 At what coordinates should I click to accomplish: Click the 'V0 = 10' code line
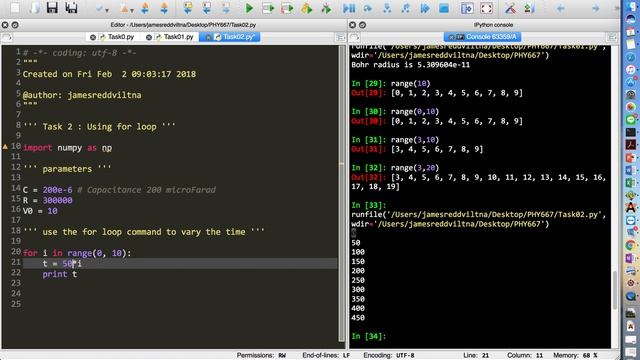[x=40, y=211]
